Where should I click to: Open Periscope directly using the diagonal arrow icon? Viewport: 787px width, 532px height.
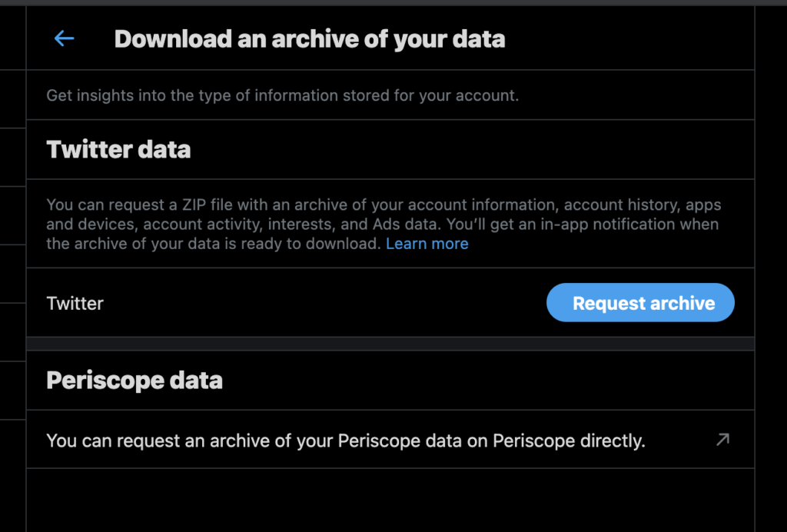point(721,440)
